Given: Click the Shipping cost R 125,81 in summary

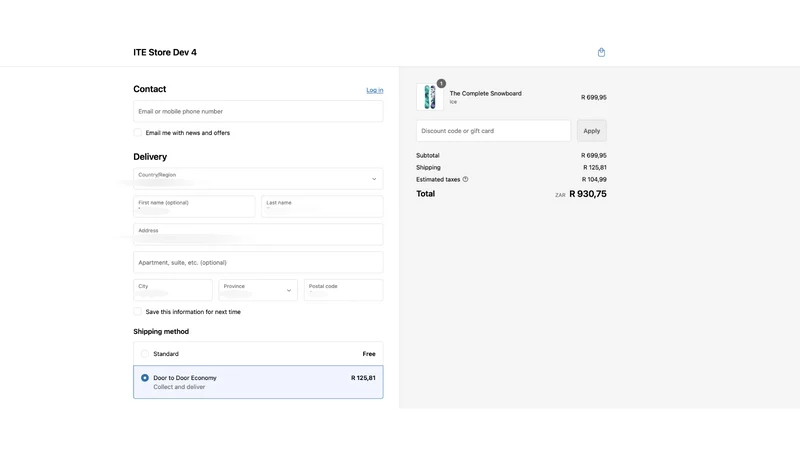Looking at the screenshot, I should tap(595, 167).
